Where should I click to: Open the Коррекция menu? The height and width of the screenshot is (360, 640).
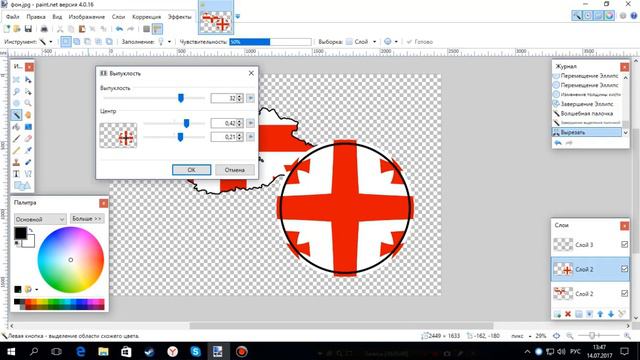pos(147,17)
